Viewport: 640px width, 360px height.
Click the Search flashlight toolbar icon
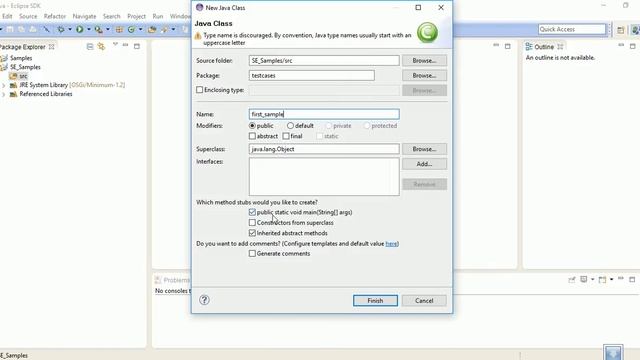[x=165, y=29]
